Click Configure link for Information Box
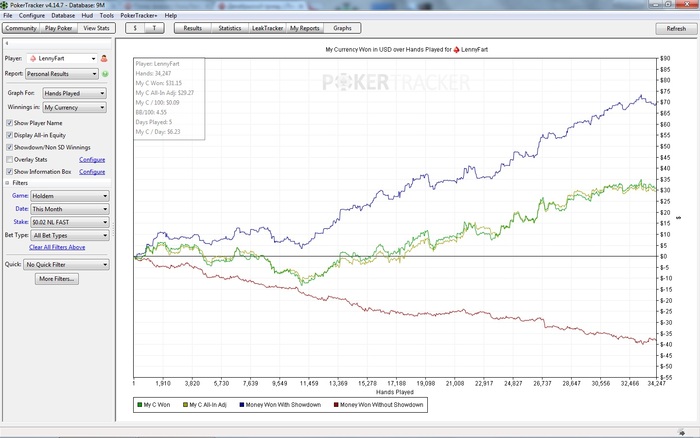This screenshot has width=700, height=438. (x=92, y=172)
